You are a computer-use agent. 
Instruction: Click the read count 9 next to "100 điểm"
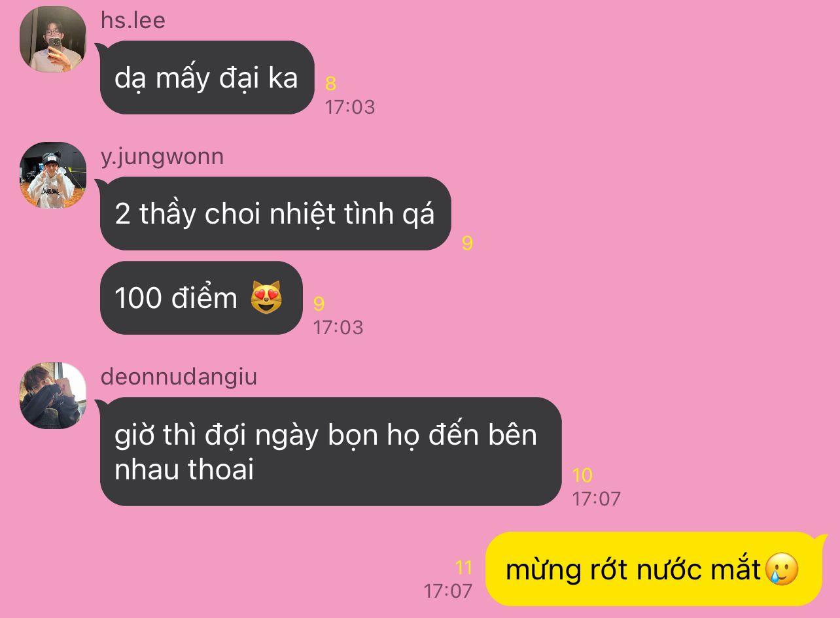319,304
